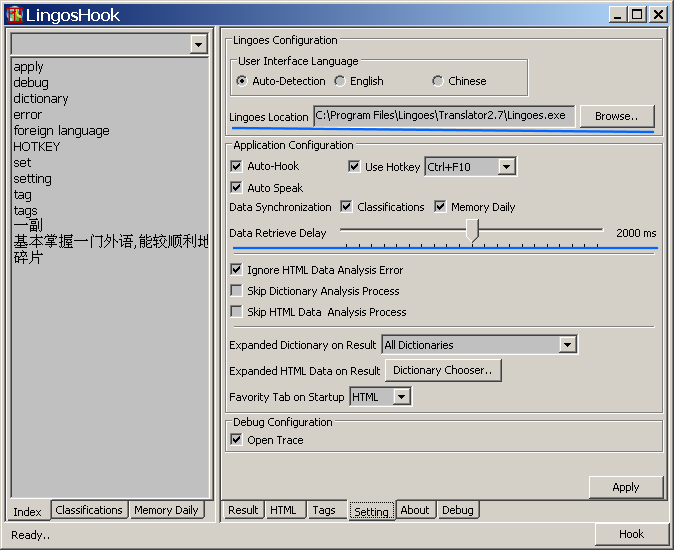674x550 pixels.
Task: Switch to the Classifications tab
Action: click(x=89, y=510)
